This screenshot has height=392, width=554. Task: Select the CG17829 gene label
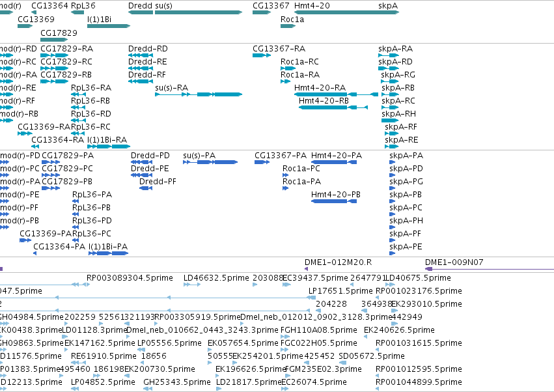click(x=59, y=33)
